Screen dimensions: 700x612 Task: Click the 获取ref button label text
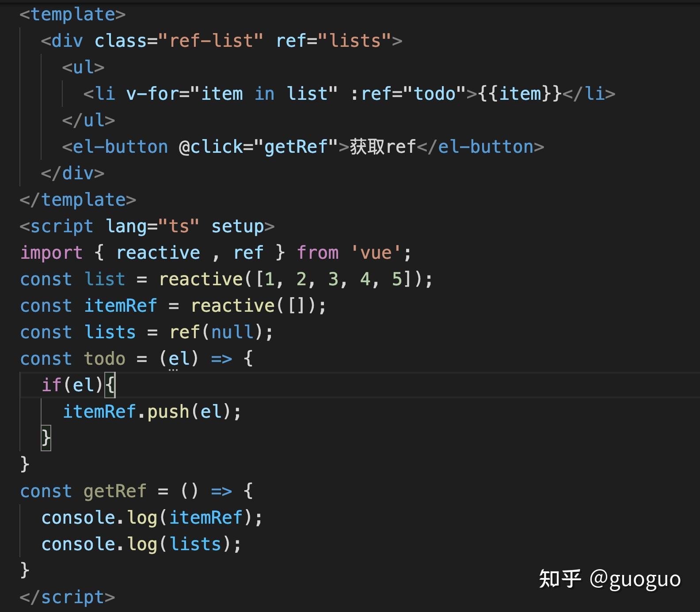[x=383, y=147]
